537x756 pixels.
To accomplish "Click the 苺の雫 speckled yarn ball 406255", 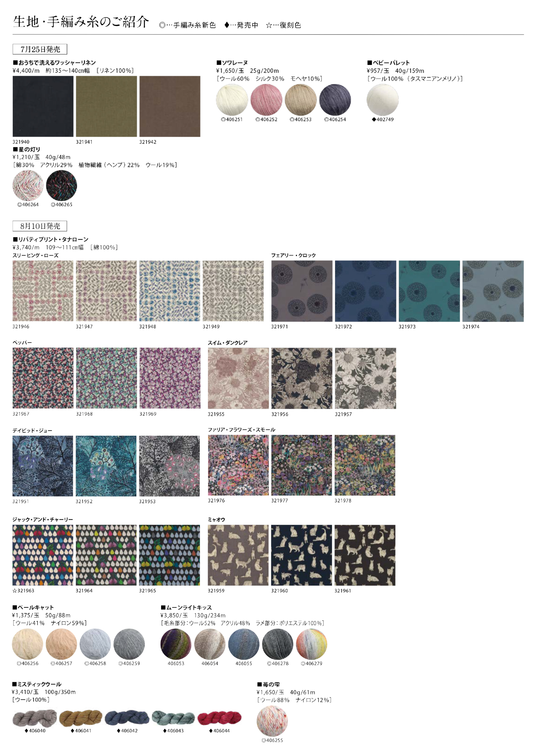I will (x=272, y=721).
